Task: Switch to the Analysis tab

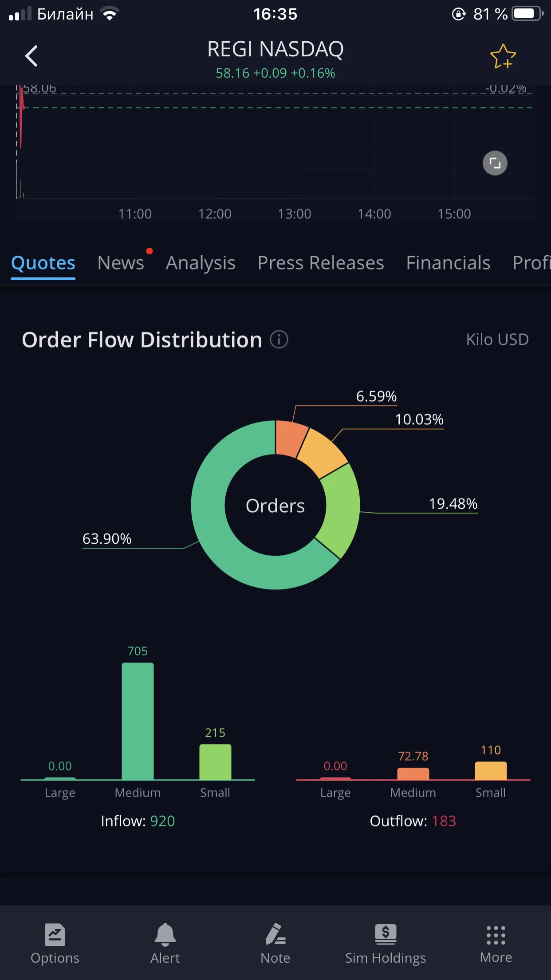Action: (x=201, y=263)
